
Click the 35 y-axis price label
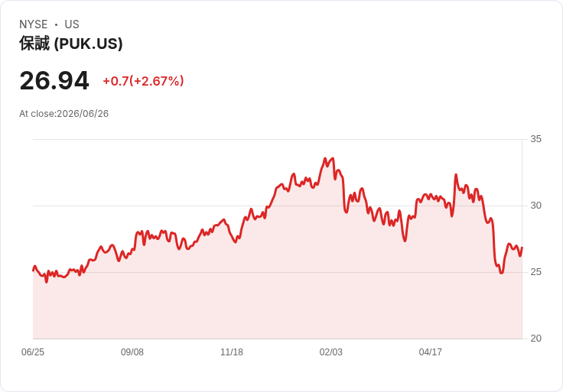click(x=535, y=139)
